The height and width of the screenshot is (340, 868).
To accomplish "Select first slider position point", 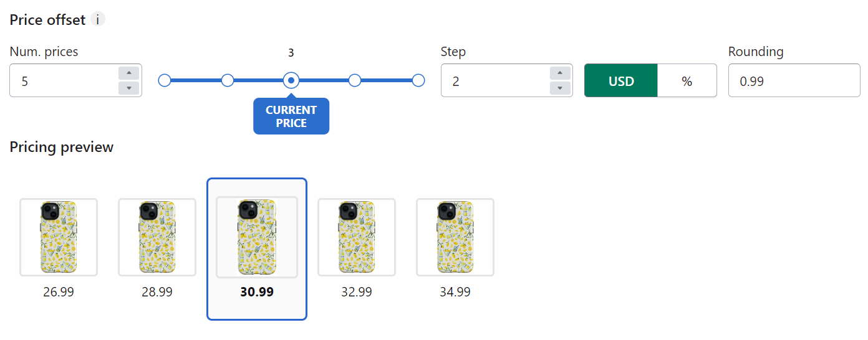I will pyautogui.click(x=165, y=80).
